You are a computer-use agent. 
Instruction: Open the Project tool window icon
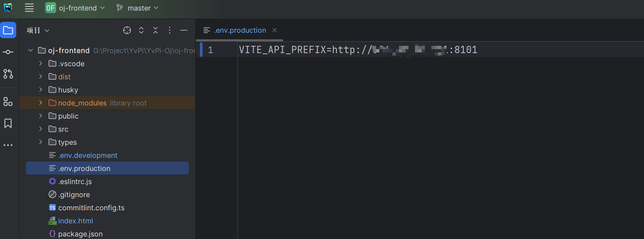(8, 30)
